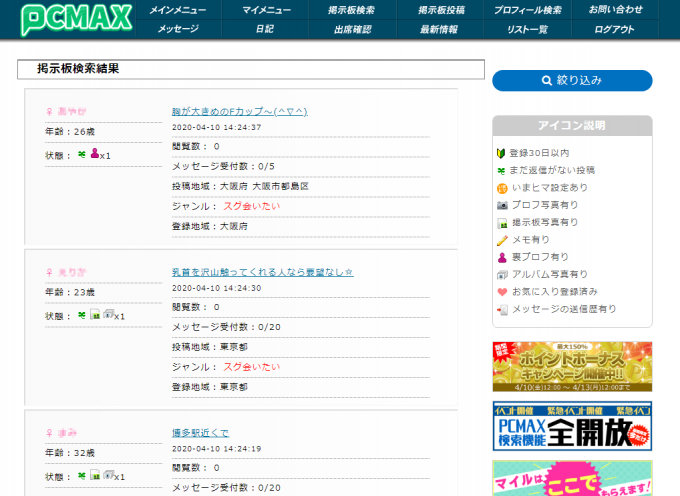Click the ポイントボーナスキャンペーン banner
Image resolution: width=680 pixels, height=496 pixels.
pyautogui.click(x=572, y=367)
